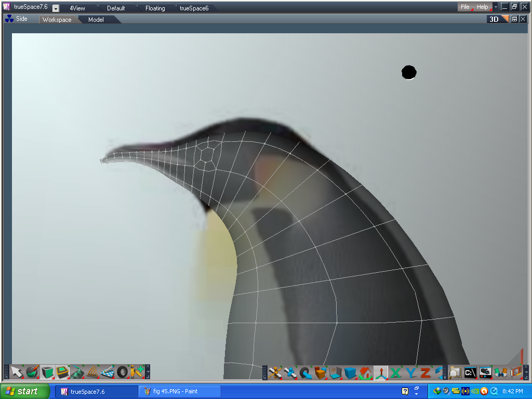This screenshot has height=399, width=532.
Task: Open the File menu
Action: pyautogui.click(x=464, y=7)
